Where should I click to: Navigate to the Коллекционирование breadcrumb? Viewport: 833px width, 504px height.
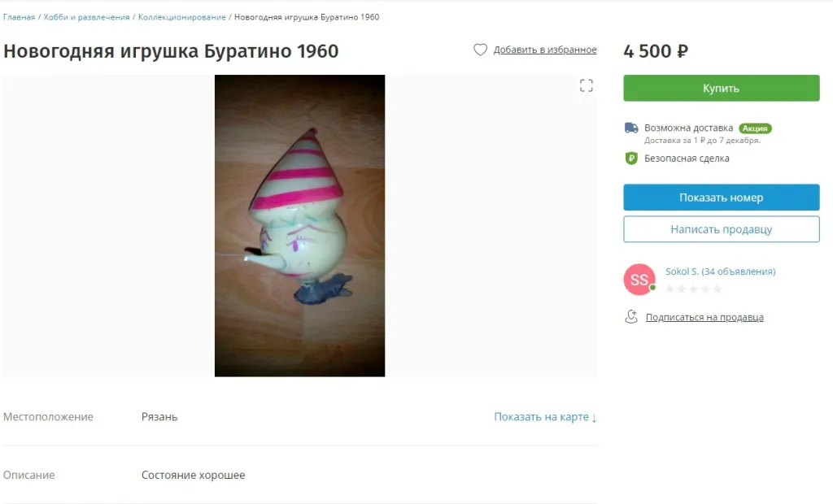181,17
